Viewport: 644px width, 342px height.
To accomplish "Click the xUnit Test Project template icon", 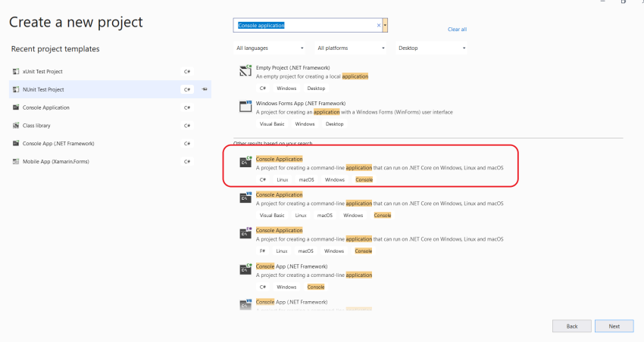I will pyautogui.click(x=16, y=71).
